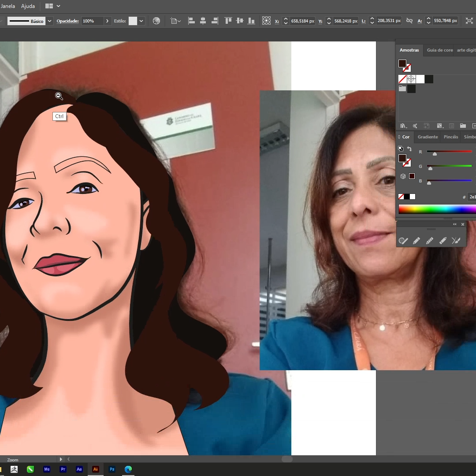The width and height of the screenshot is (476, 476).
Task: Open the swatch libraries menu icon
Action: [x=403, y=126]
